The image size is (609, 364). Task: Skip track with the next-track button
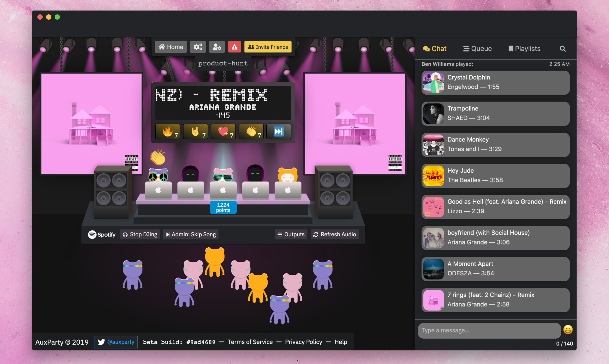279,132
